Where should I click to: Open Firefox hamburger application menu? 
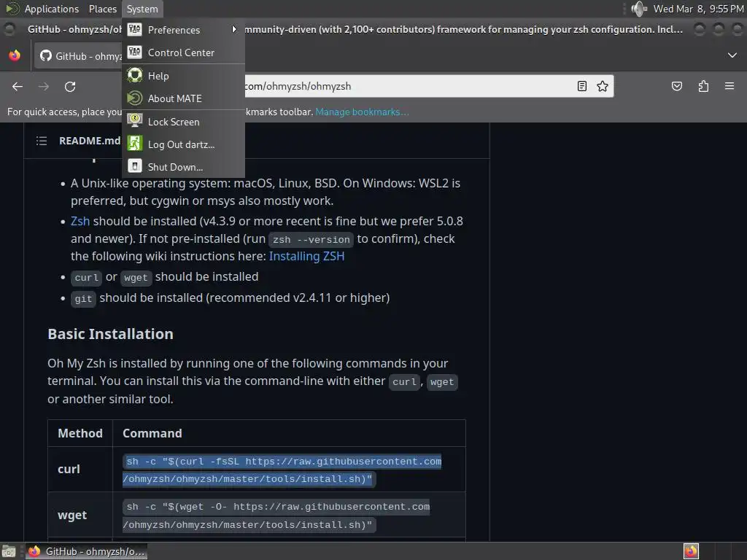click(729, 86)
